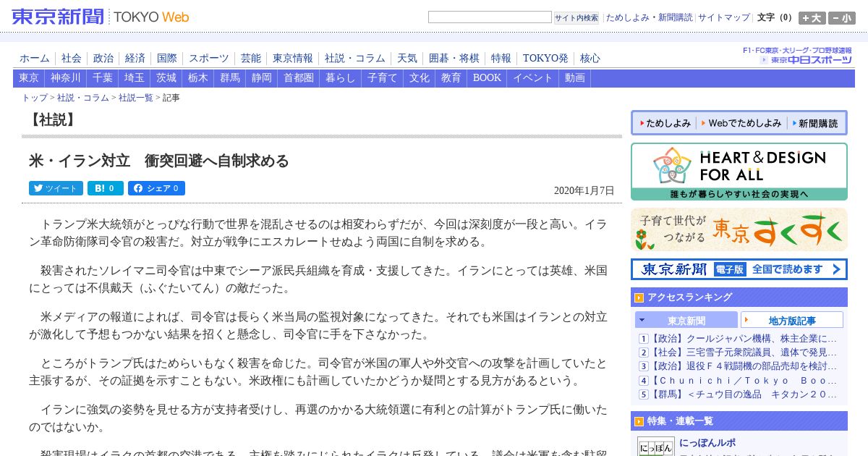Click the ためしよみ sidebar button

pyautogui.click(x=665, y=123)
